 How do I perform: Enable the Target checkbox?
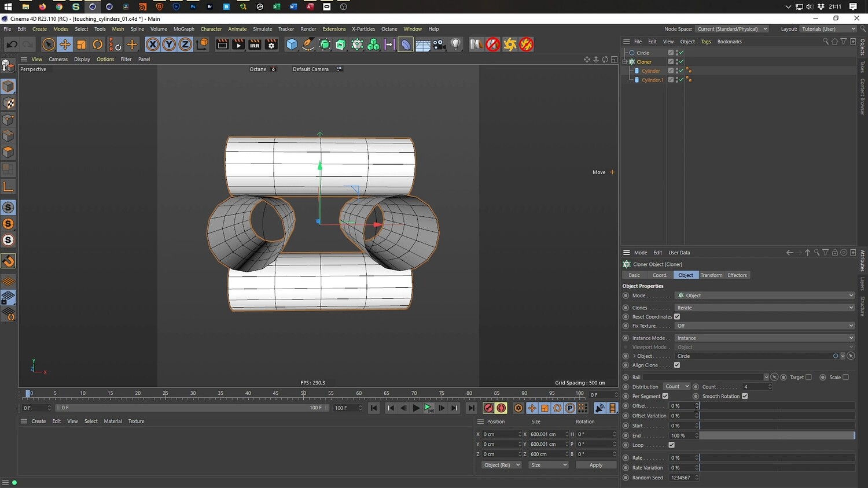coord(808,378)
